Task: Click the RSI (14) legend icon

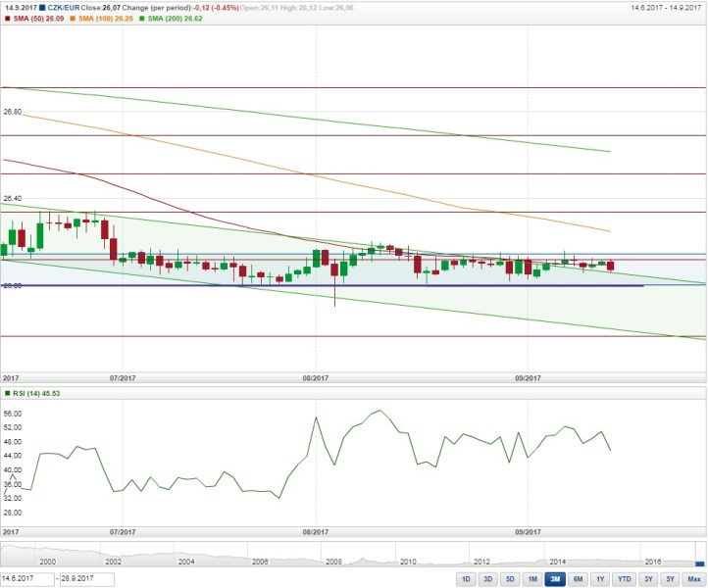Action: coord(8,393)
